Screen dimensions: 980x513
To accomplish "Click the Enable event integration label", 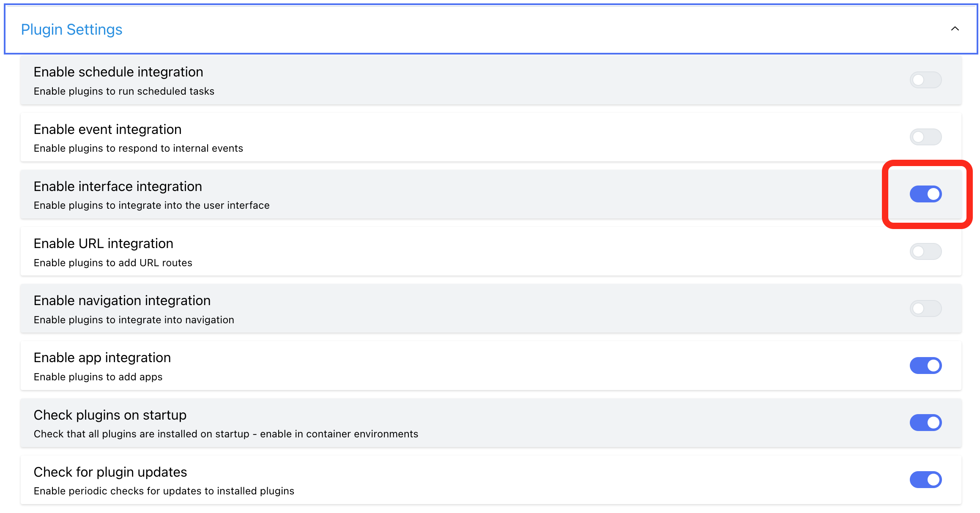I will [107, 129].
